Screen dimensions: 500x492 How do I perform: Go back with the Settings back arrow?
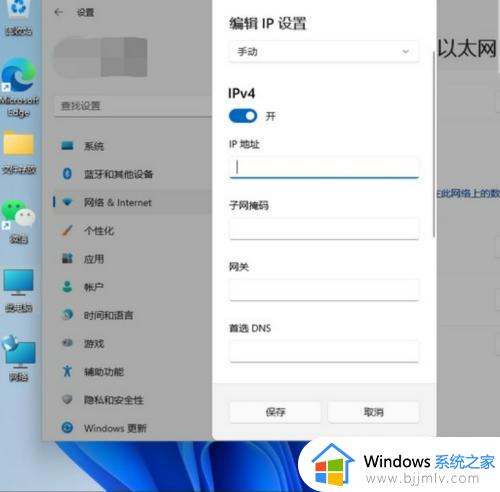(x=59, y=12)
